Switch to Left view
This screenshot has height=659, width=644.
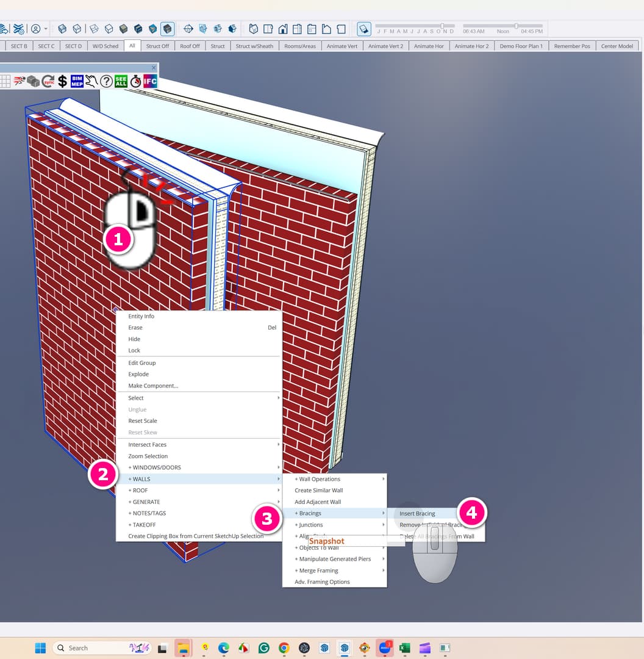(x=326, y=29)
